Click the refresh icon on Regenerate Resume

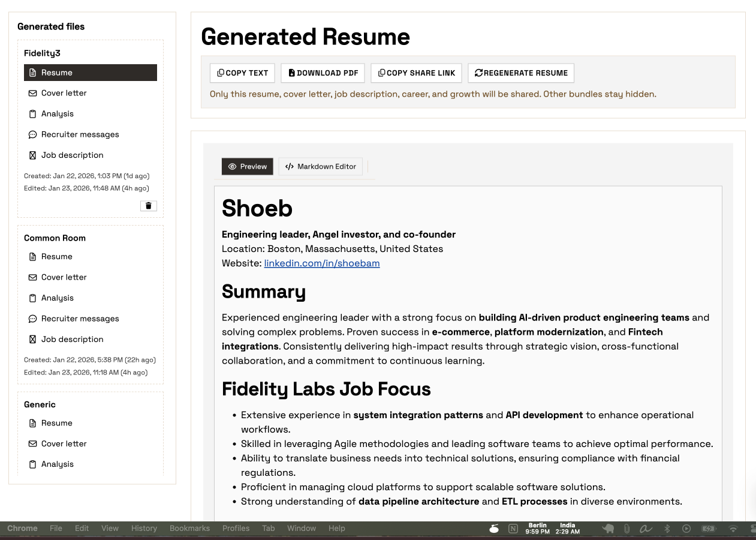478,73
